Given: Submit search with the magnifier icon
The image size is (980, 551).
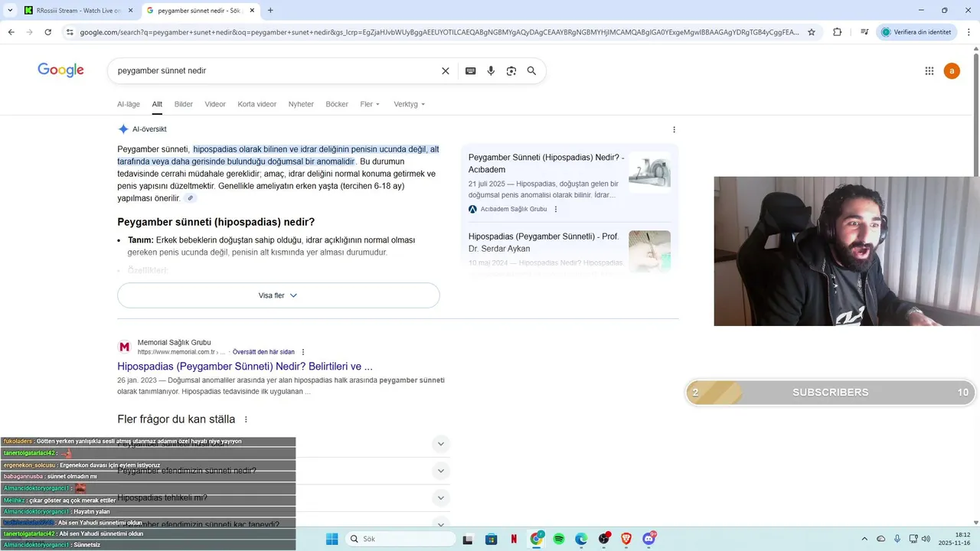Looking at the screenshot, I should point(531,70).
